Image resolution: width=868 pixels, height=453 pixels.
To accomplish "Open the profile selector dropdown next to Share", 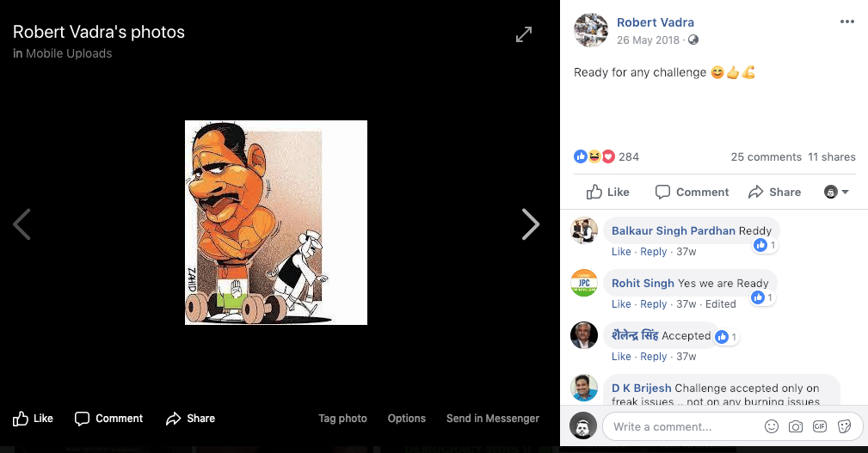I will [x=836, y=192].
